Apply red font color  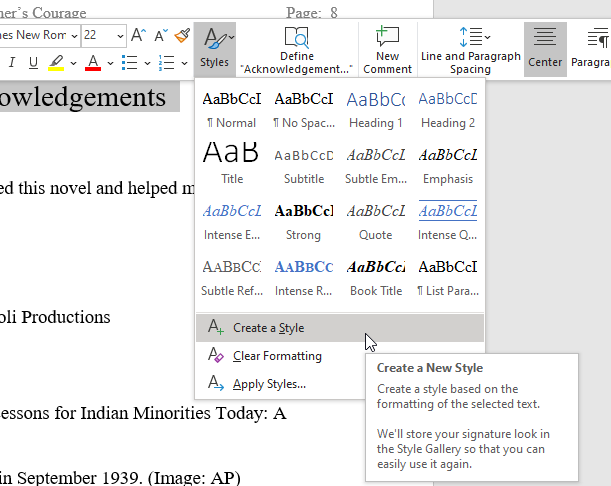[93, 62]
